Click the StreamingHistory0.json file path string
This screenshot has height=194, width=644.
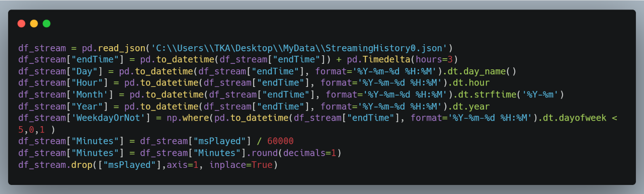[299, 48]
